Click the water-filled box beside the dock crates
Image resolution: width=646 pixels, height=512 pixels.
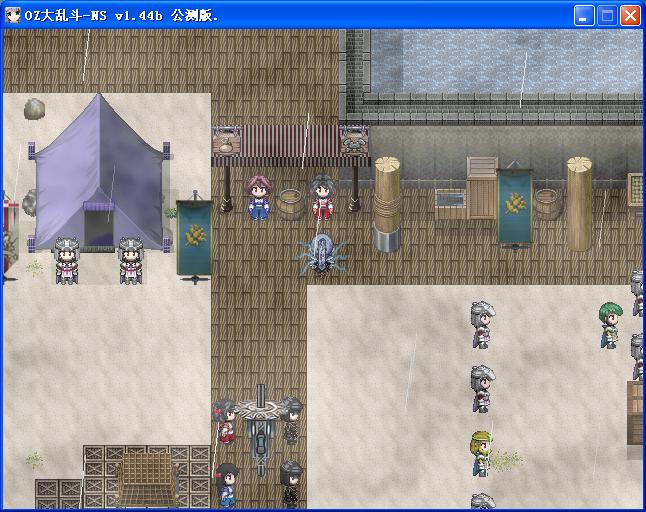(451, 203)
